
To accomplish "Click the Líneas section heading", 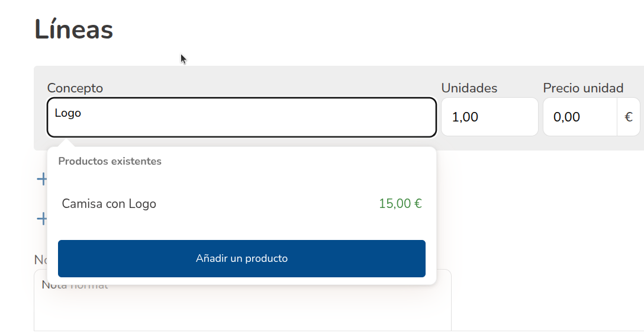I will pyautogui.click(x=73, y=30).
